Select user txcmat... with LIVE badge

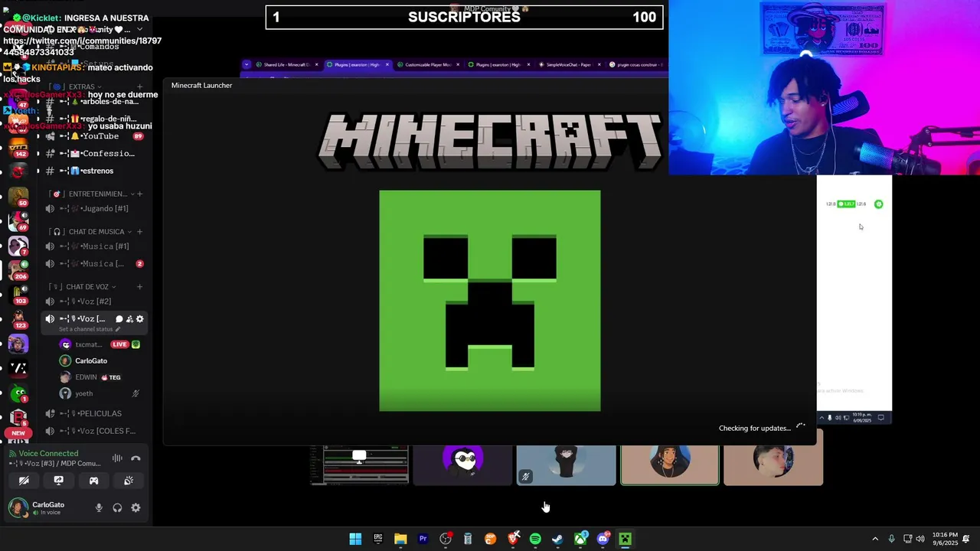100,344
